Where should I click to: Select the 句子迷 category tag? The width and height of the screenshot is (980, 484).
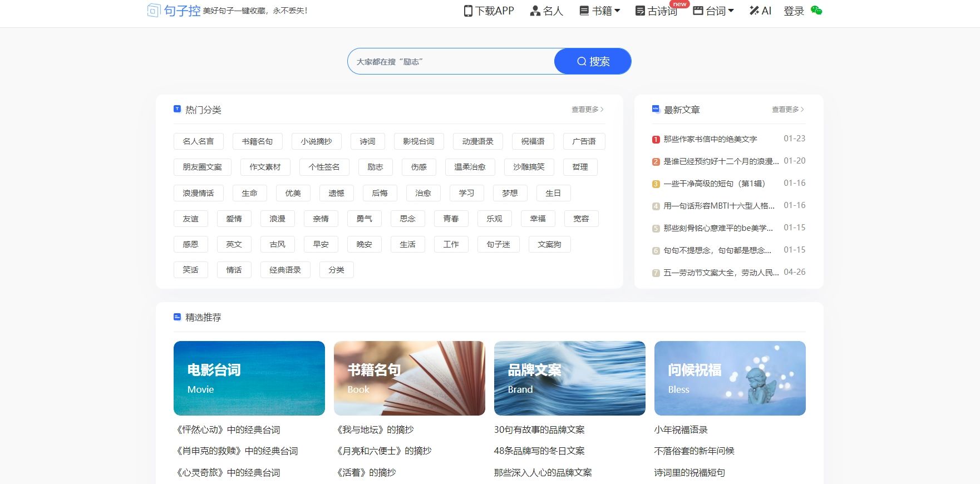498,244
